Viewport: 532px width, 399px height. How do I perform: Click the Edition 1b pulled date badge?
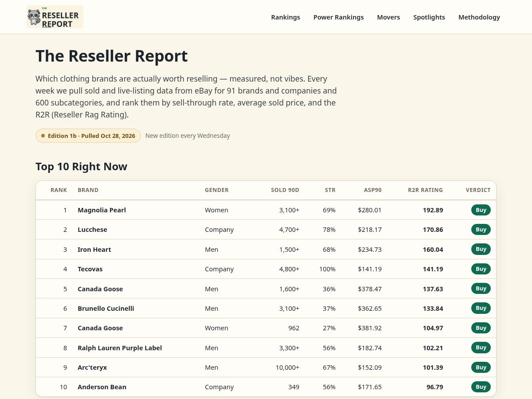(88, 136)
